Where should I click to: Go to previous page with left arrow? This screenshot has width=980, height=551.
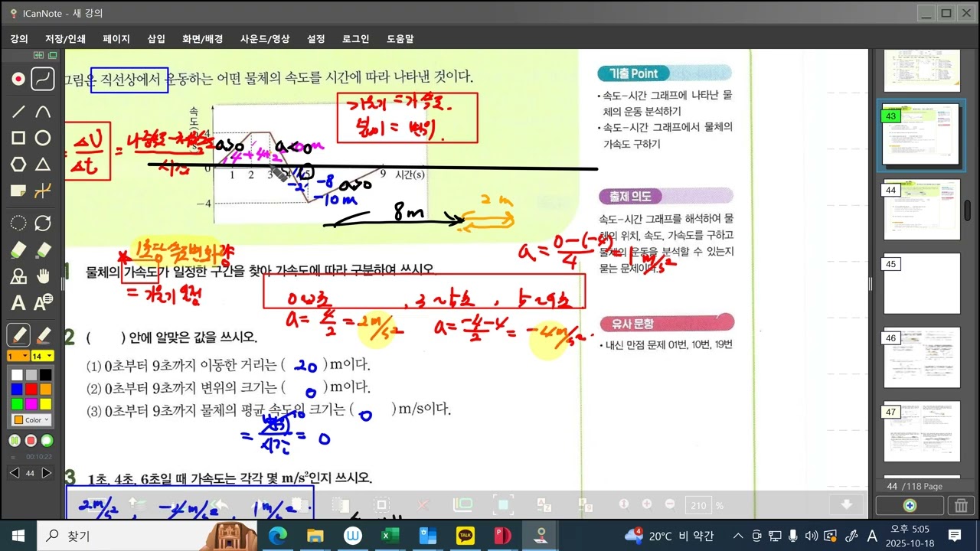coord(15,473)
